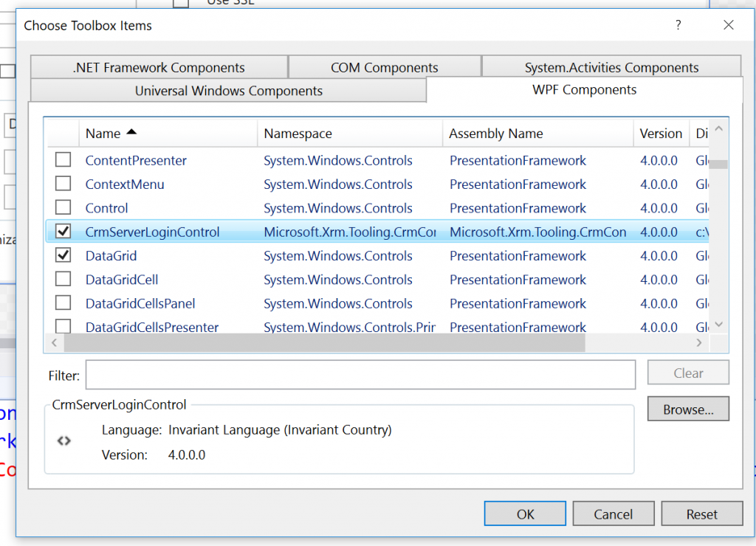Uncheck the DataGrid checkbox
Image resolution: width=756 pixels, height=546 pixels.
click(x=63, y=255)
